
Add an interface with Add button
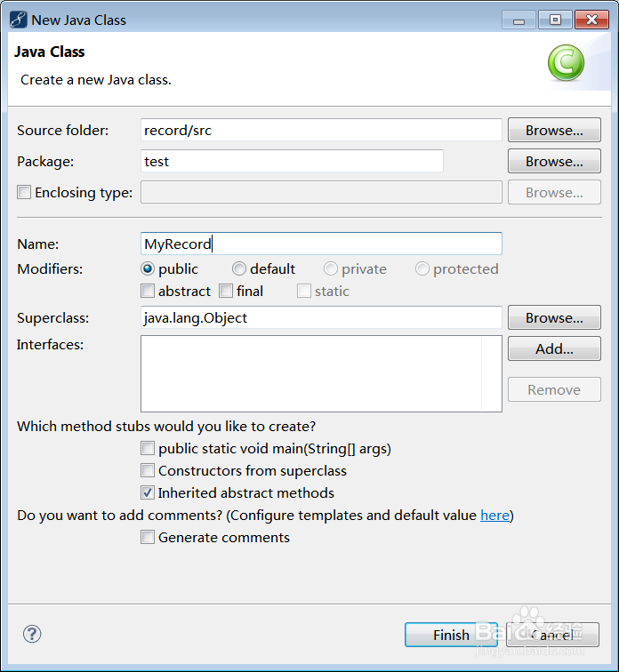coord(554,348)
